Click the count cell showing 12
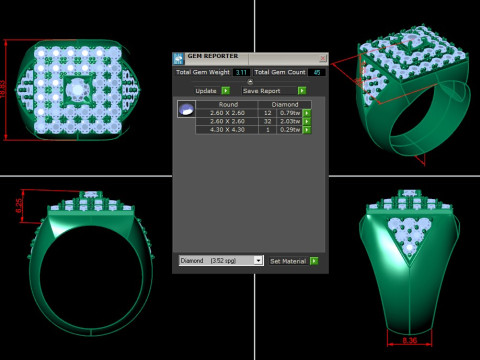 click(x=268, y=113)
